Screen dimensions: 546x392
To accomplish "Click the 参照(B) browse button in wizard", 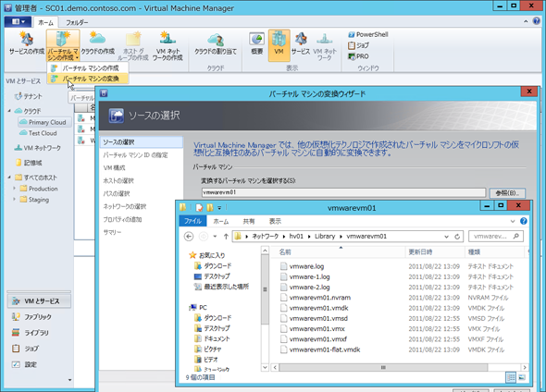I will coord(507,192).
